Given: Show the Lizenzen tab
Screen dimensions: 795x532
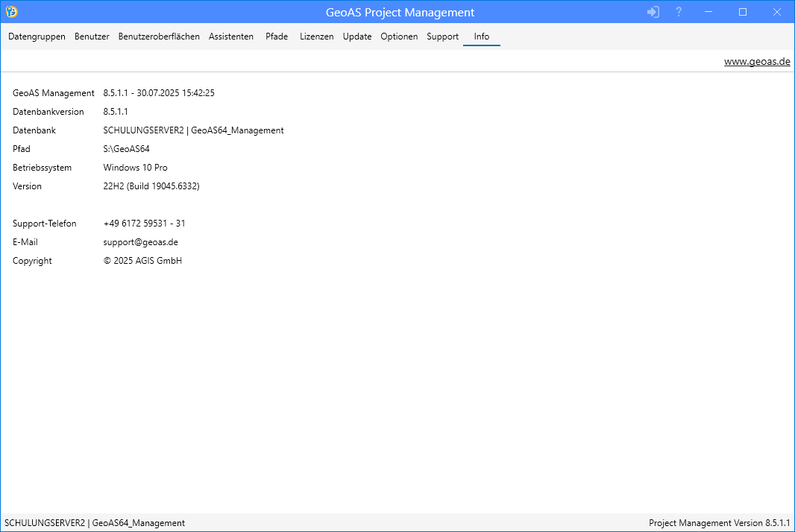Looking at the screenshot, I should click(x=317, y=37).
